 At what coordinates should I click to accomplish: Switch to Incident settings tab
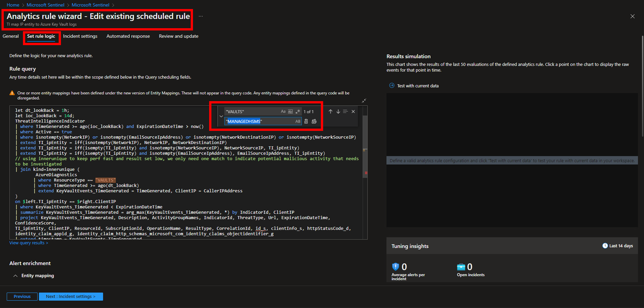[x=80, y=36]
